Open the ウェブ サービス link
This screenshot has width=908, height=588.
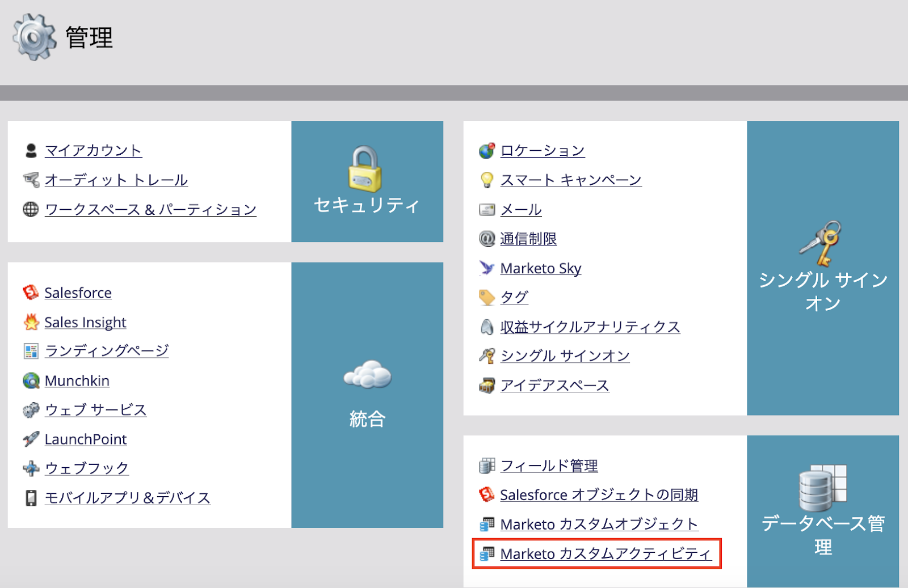pyautogui.click(x=95, y=410)
